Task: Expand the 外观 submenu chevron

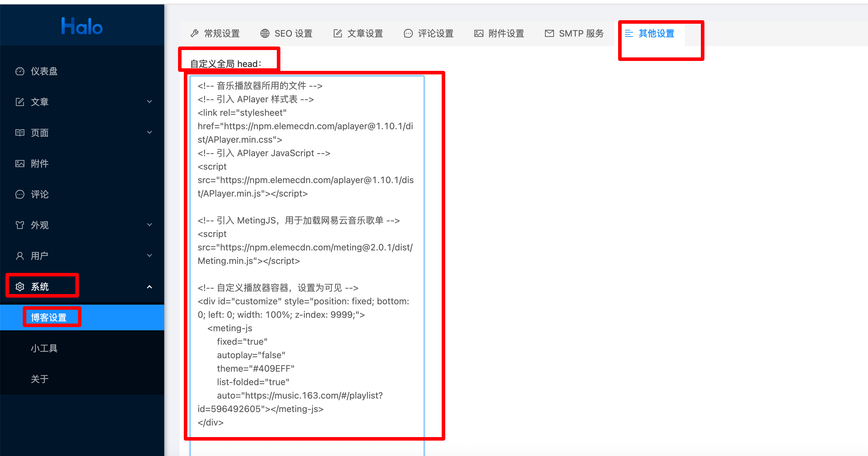Action: (149, 225)
